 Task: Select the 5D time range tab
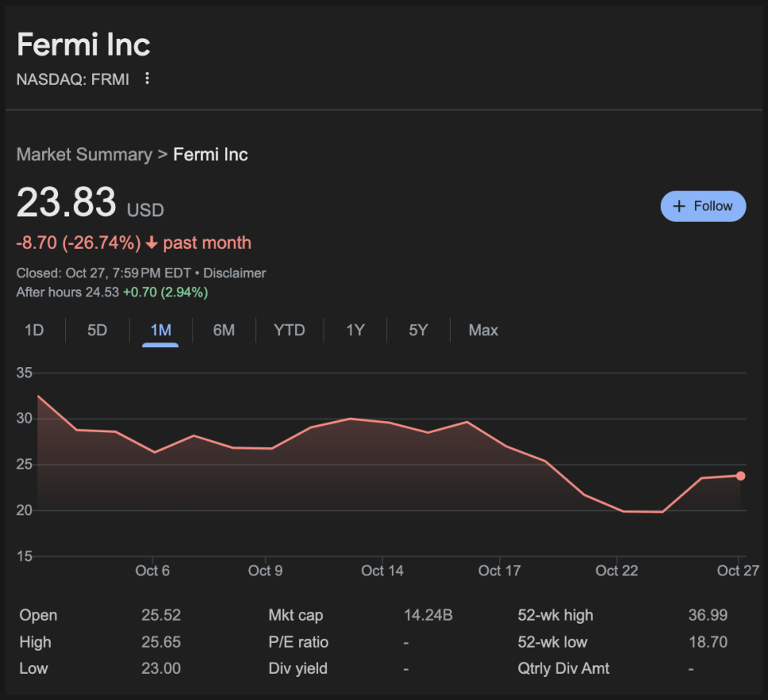[97, 330]
